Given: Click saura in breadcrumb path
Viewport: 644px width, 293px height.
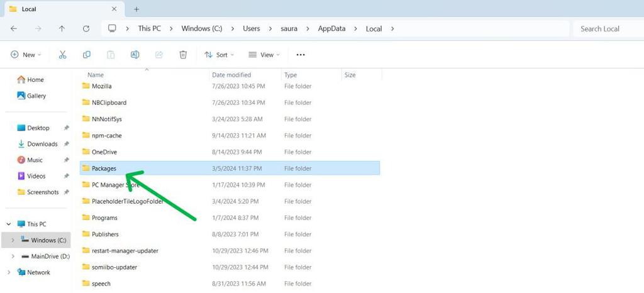Looking at the screenshot, I should pyautogui.click(x=289, y=29).
